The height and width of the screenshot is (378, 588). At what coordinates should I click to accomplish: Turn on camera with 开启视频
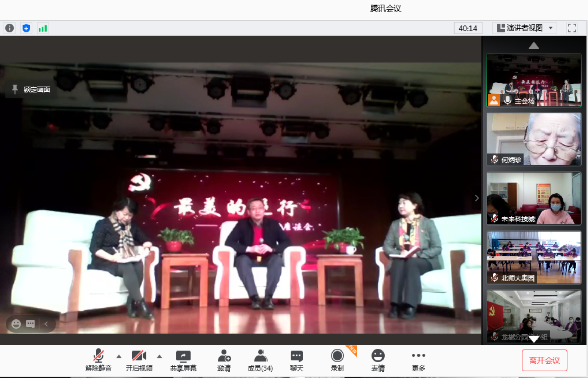[139, 360]
